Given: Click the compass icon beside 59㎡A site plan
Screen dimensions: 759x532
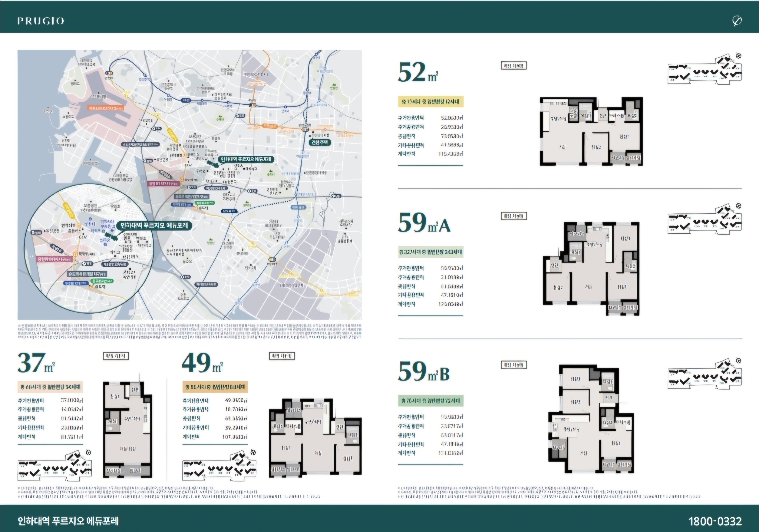Looking at the screenshot, I should tap(739, 206).
